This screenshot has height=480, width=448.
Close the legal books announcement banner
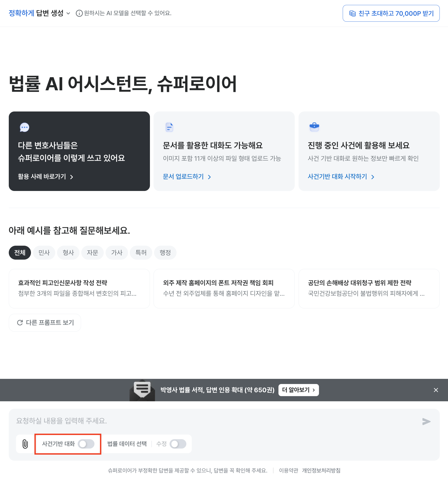tap(436, 390)
